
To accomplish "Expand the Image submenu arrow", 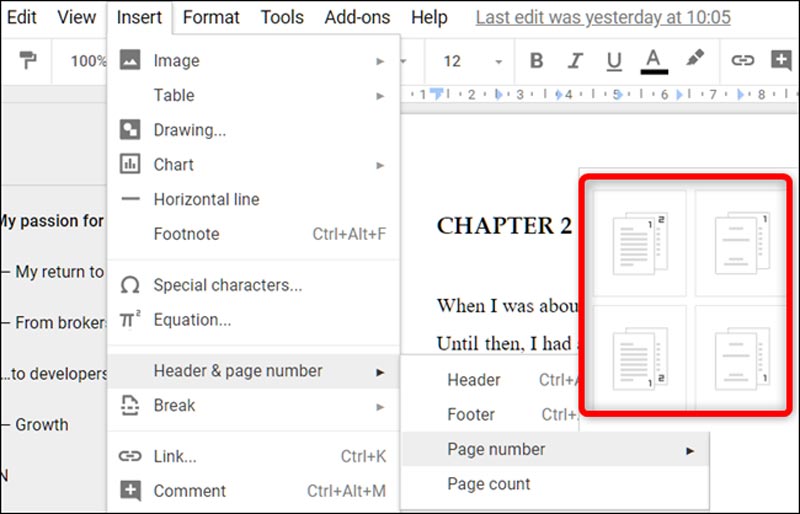I will (380, 61).
